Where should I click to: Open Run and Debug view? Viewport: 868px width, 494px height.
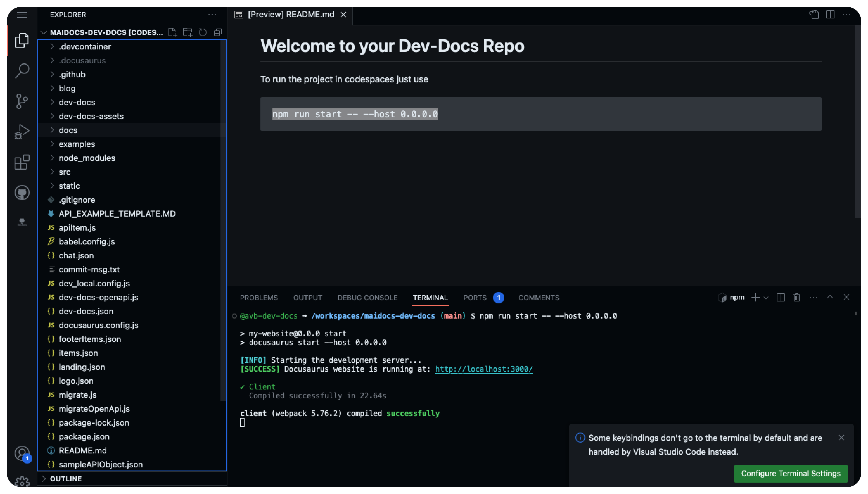[x=22, y=132]
